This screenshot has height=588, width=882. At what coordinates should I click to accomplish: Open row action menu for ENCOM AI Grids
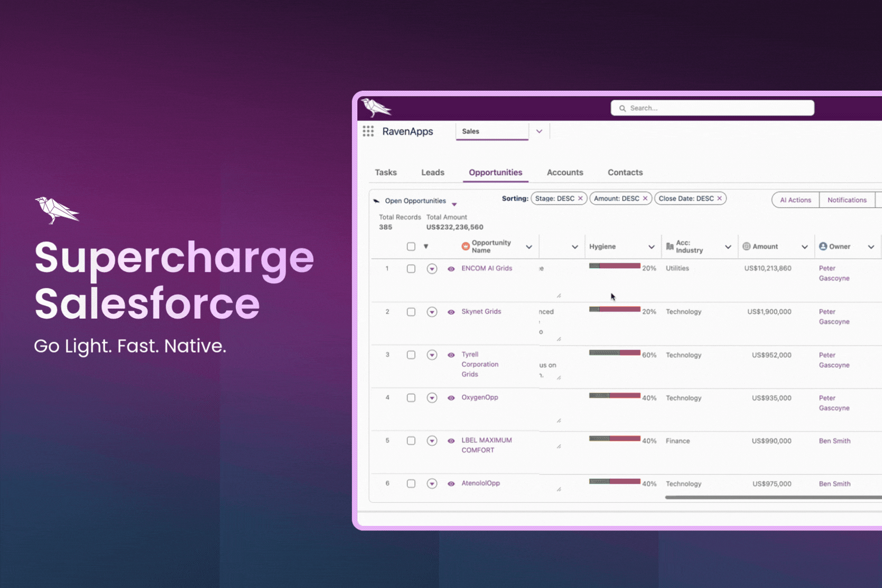432,269
